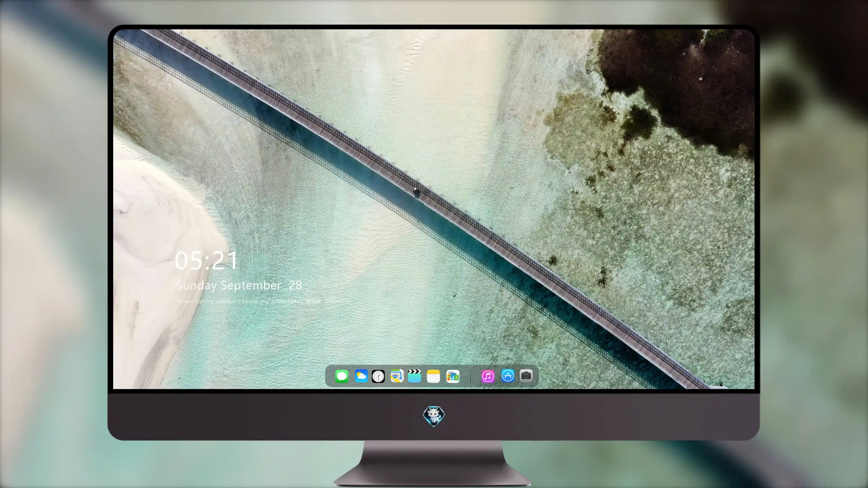Viewport: 868px width, 488px height.
Task: Open the colorful photo collage dock icon
Action: [453, 376]
